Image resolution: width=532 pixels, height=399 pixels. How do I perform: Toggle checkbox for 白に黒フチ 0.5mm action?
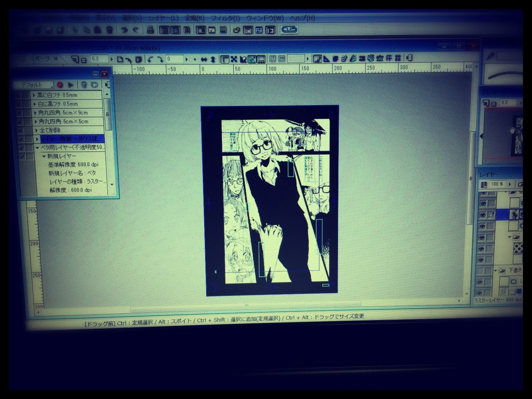point(18,104)
